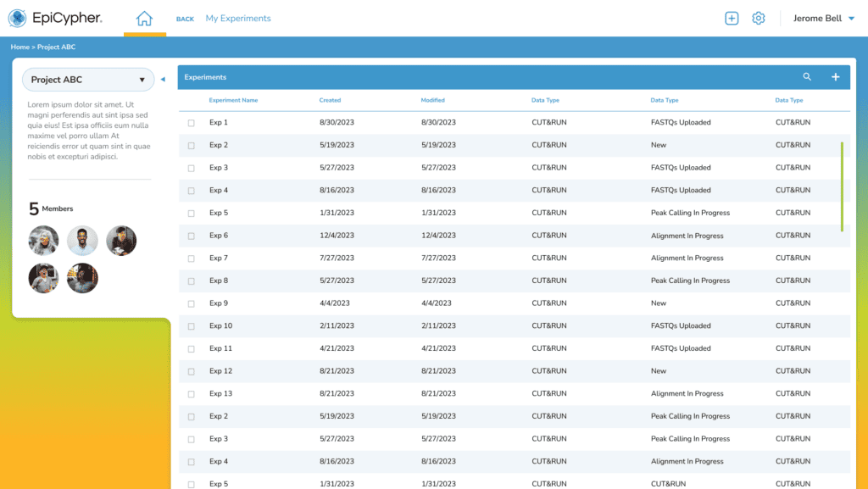The width and height of the screenshot is (868, 489).
Task: Sort by the Created column header
Action: tap(330, 100)
